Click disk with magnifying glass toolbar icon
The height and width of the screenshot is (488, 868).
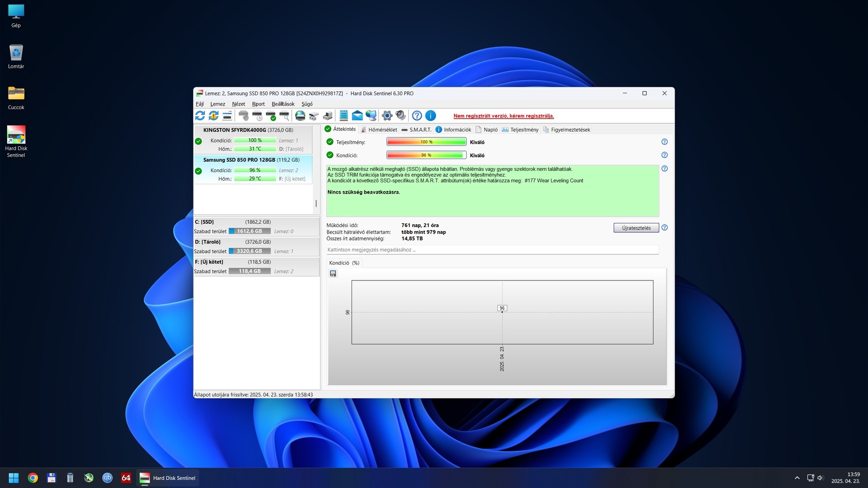(x=285, y=116)
